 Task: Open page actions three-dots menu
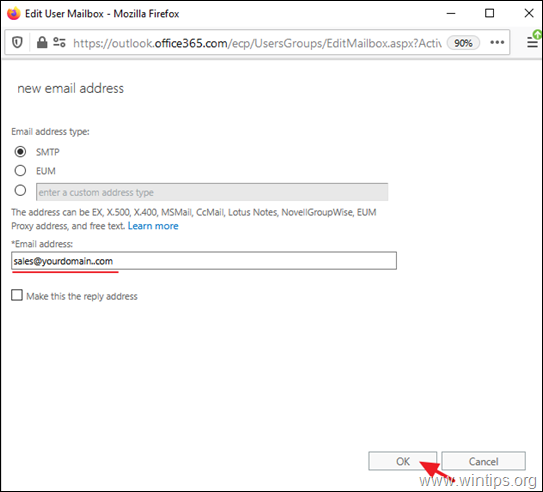pyautogui.click(x=497, y=43)
